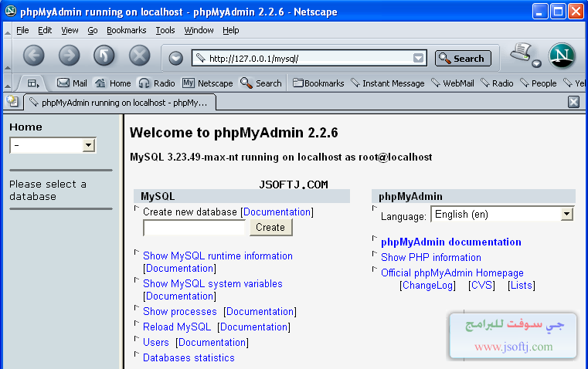Open the Language dropdown English (en)

(502, 215)
